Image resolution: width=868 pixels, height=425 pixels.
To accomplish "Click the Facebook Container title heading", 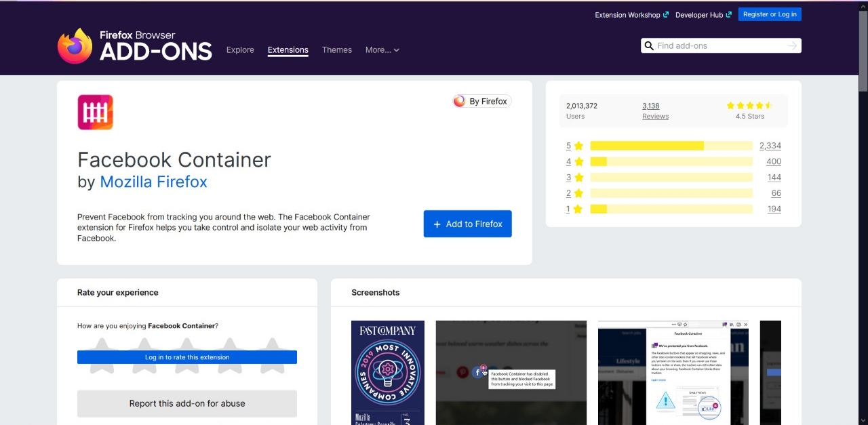I will 174,159.
